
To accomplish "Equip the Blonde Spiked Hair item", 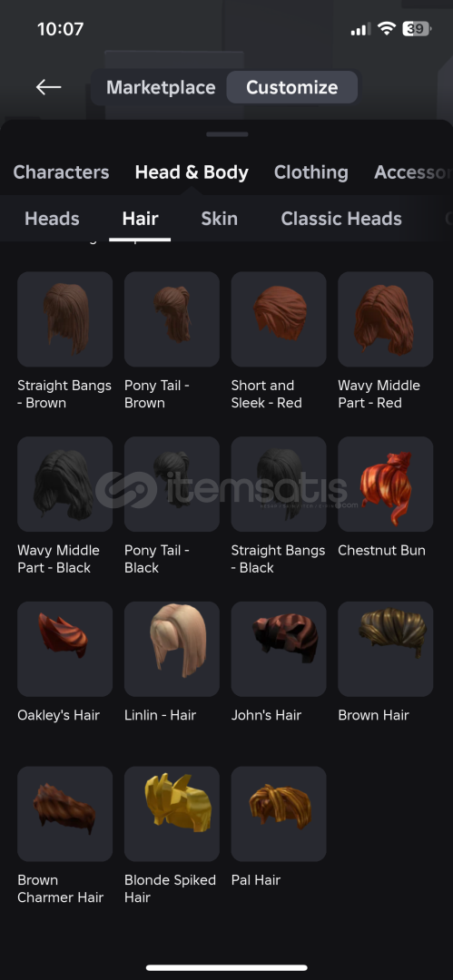I will [172, 814].
